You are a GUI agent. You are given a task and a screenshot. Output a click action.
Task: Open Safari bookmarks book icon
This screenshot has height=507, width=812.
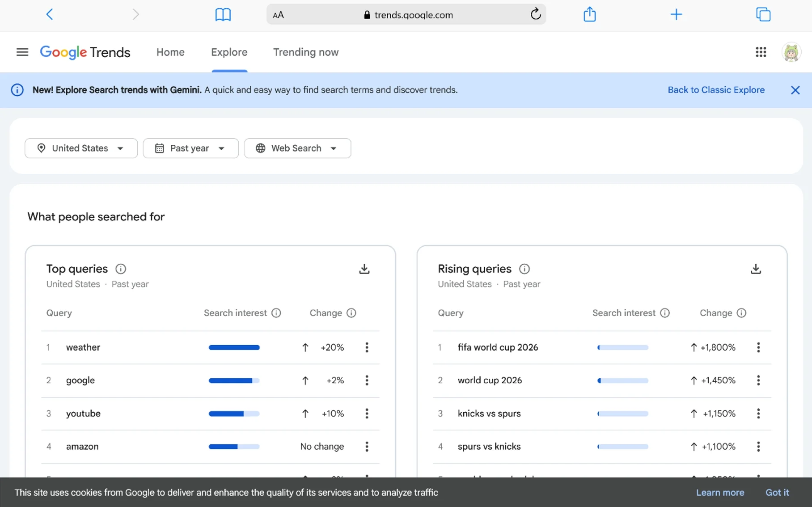pyautogui.click(x=223, y=15)
